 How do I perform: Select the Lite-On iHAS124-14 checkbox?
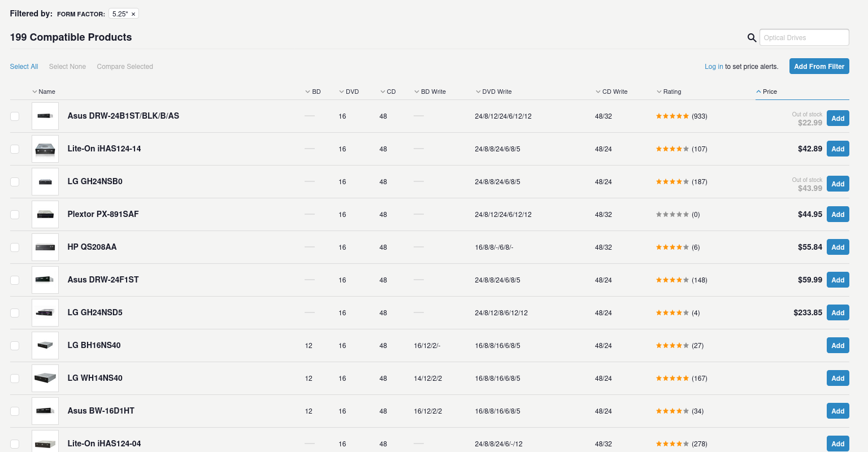15,149
